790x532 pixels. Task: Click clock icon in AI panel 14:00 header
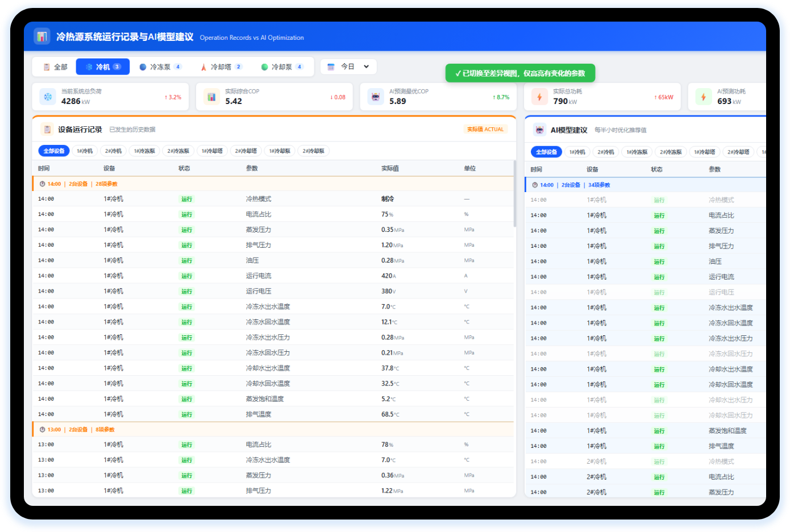coord(535,185)
